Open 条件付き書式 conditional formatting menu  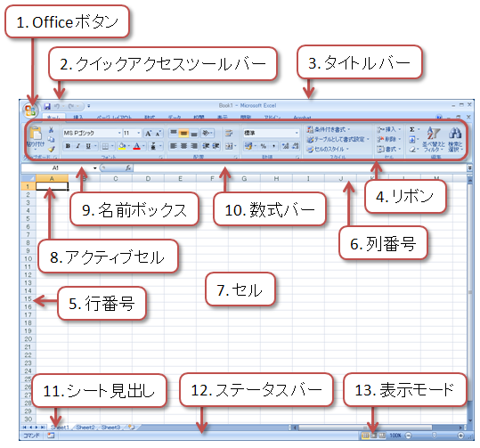click(x=328, y=129)
